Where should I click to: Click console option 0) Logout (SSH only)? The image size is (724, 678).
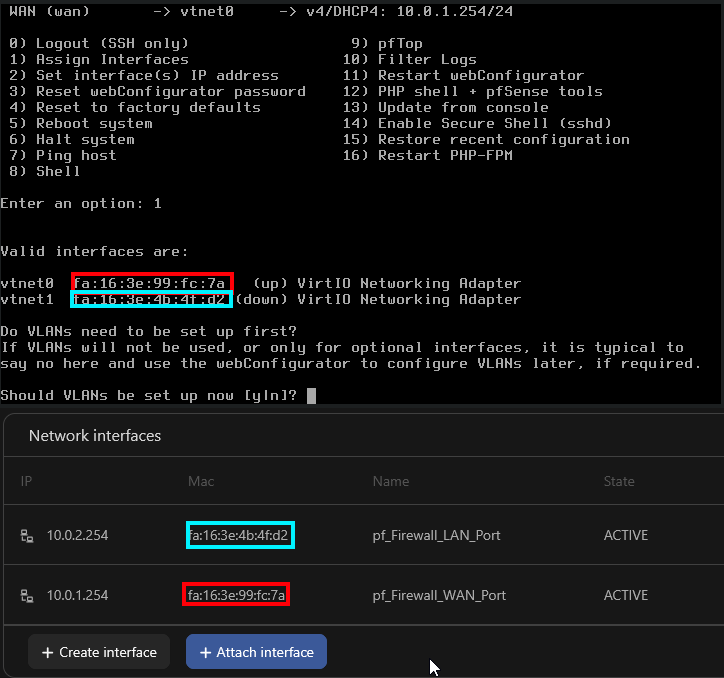(x=99, y=43)
